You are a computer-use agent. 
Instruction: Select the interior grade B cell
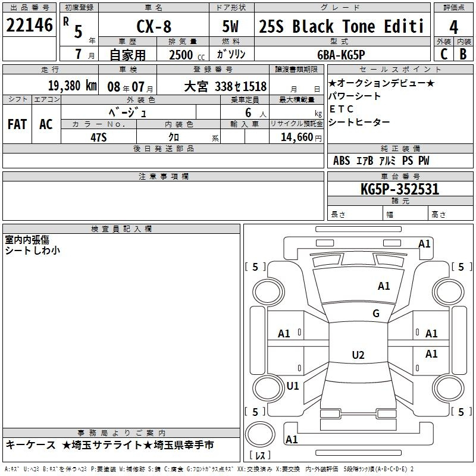pos(464,54)
